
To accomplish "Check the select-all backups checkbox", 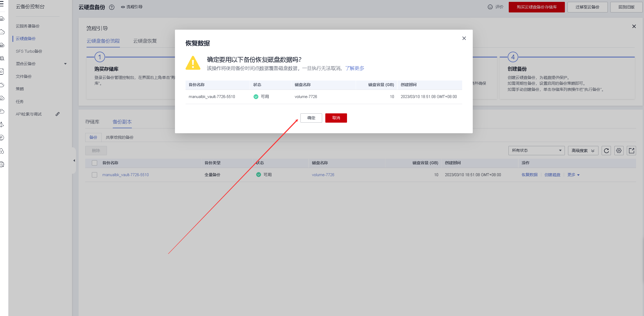I will 94,163.
